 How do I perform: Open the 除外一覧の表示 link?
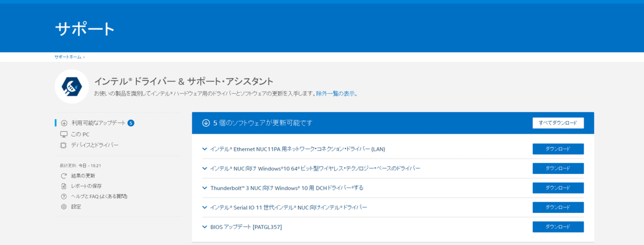coord(335,93)
